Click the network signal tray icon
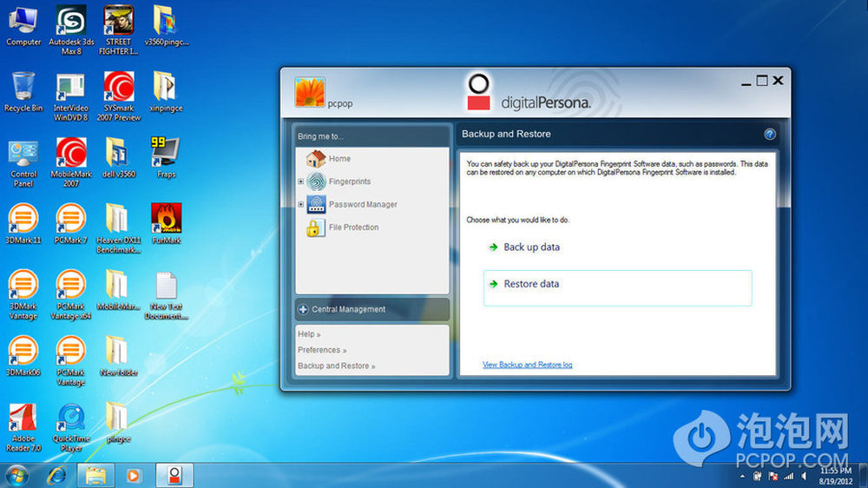Image resolution: width=868 pixels, height=488 pixels. (x=788, y=477)
